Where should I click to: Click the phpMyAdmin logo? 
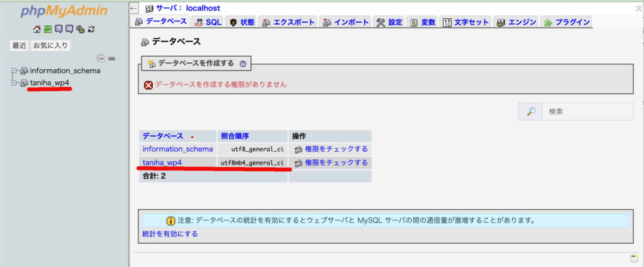64,11
